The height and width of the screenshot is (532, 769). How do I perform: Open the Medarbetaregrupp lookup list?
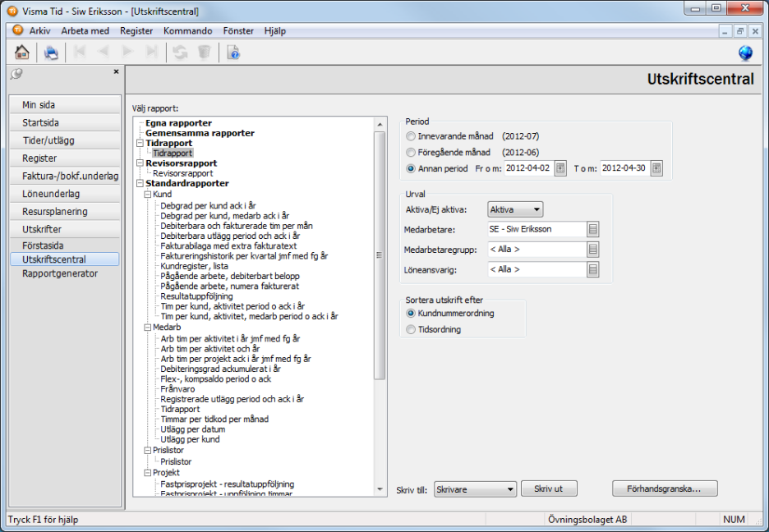point(593,250)
